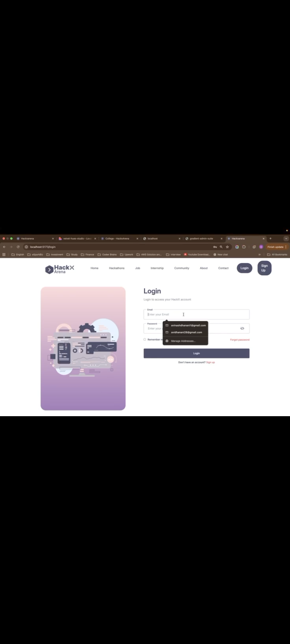Select avinashdhanani1@gmail.com from autofill suggestions
Viewport: 290px width, 644px height.
point(188,325)
